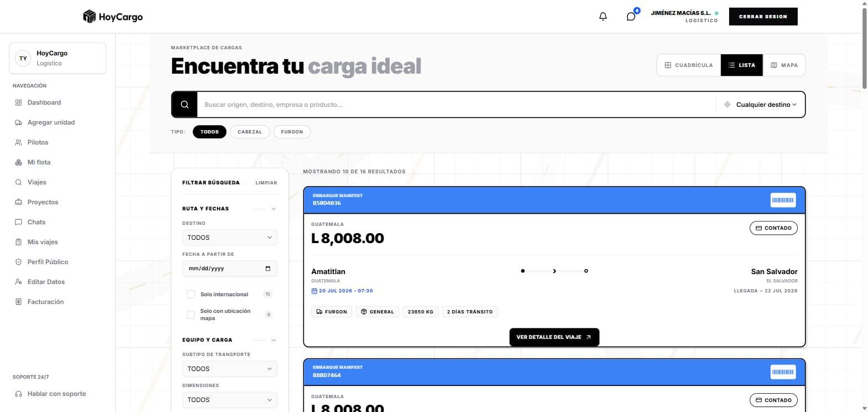
Task: Click the HoyCargo Logístico profile card
Action: (58, 58)
